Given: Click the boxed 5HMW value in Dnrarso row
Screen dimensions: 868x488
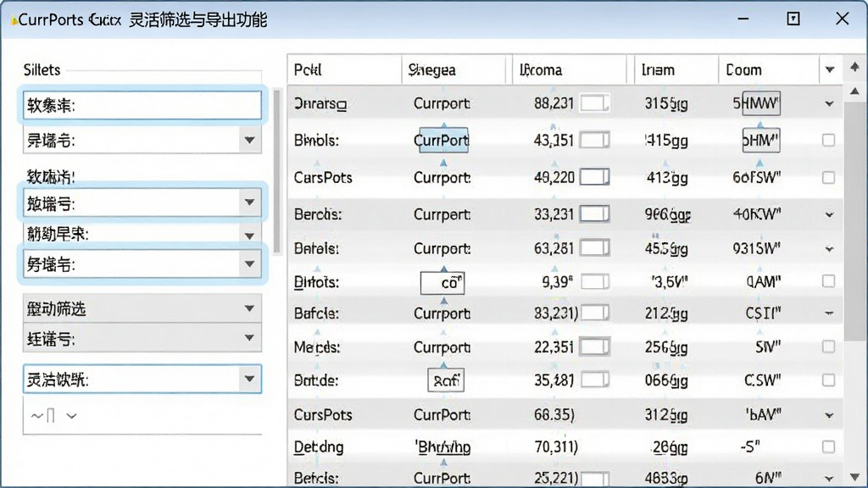Looking at the screenshot, I should click(x=761, y=103).
